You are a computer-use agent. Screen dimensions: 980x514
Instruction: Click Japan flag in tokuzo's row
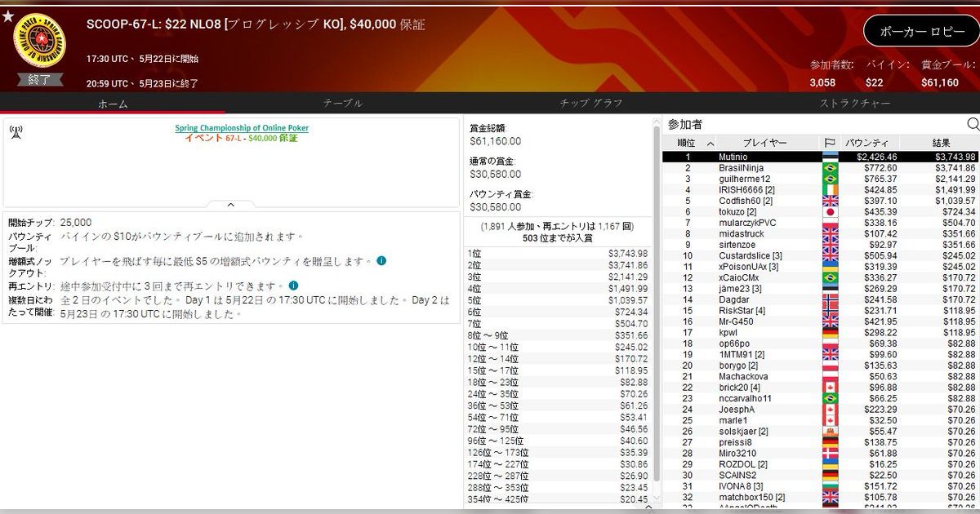tap(831, 211)
